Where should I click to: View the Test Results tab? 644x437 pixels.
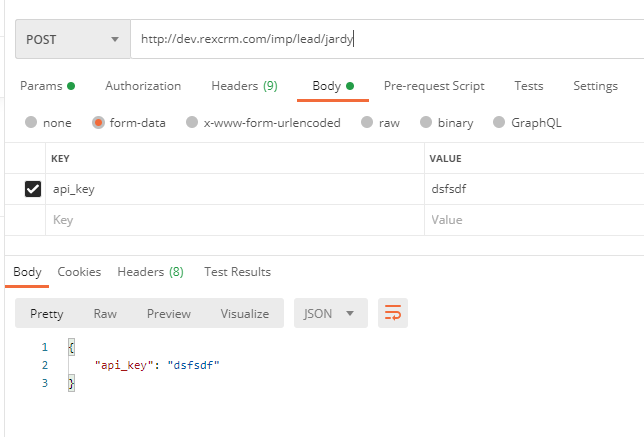pos(237,271)
